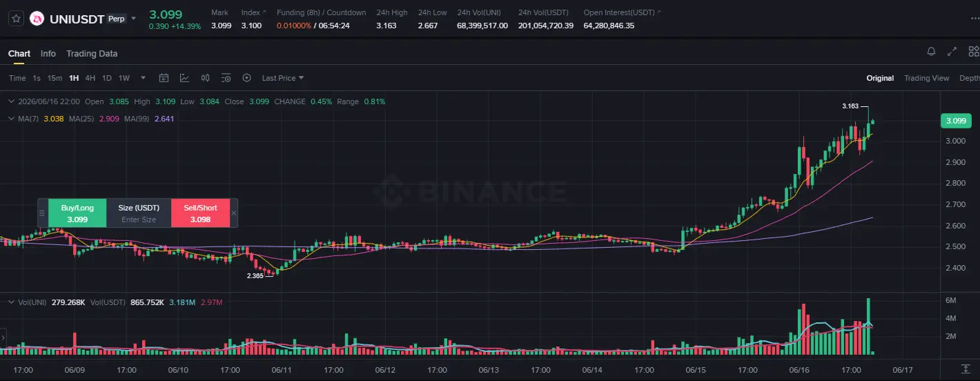Open the calendar date picker icon
This screenshot has width=980, height=381.
(x=164, y=78)
